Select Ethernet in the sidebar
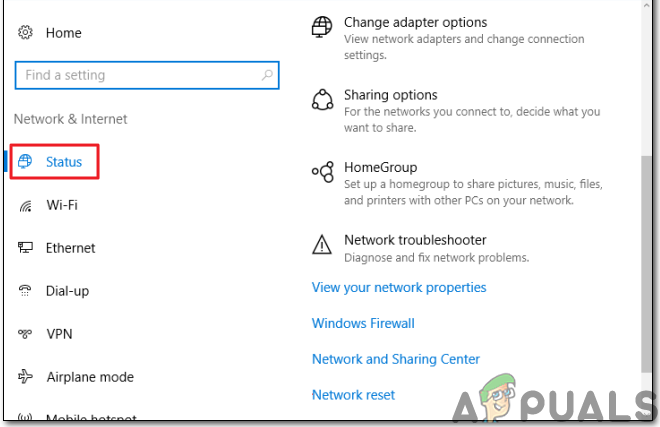Screen dimensions: 660x427 70,248
